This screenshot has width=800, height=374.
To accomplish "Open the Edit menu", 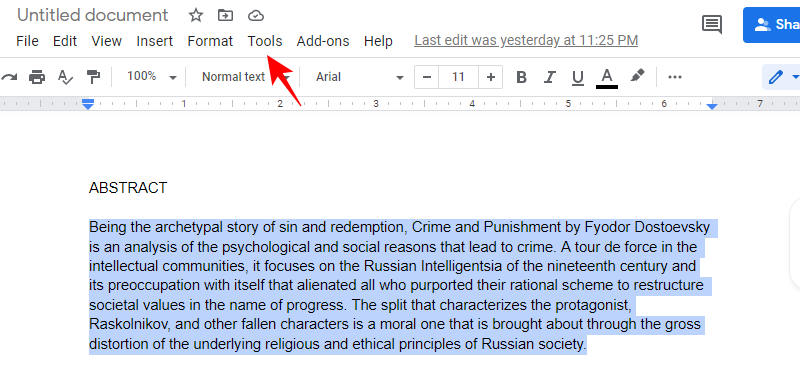I will click(x=65, y=41).
